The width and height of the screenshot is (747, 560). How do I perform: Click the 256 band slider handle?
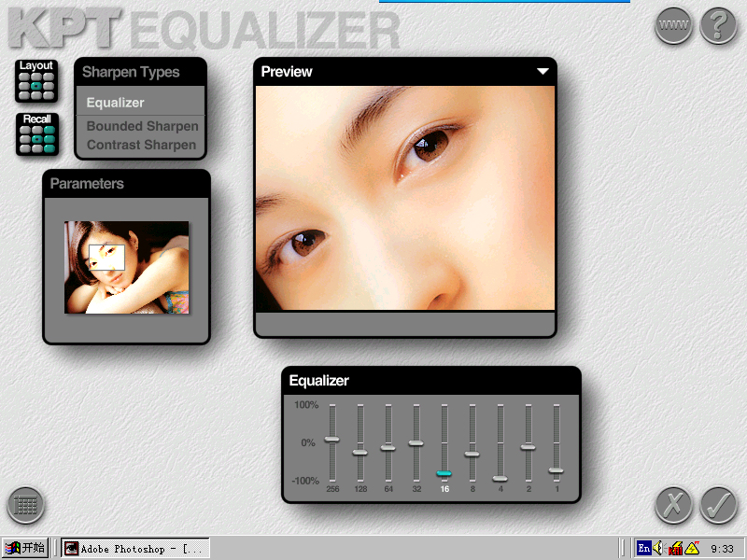[332, 439]
